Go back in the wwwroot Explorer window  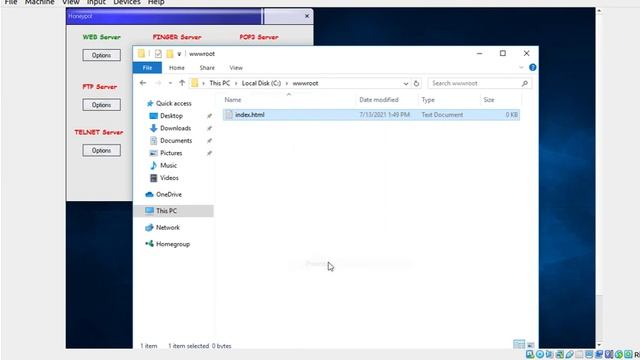click(x=143, y=83)
